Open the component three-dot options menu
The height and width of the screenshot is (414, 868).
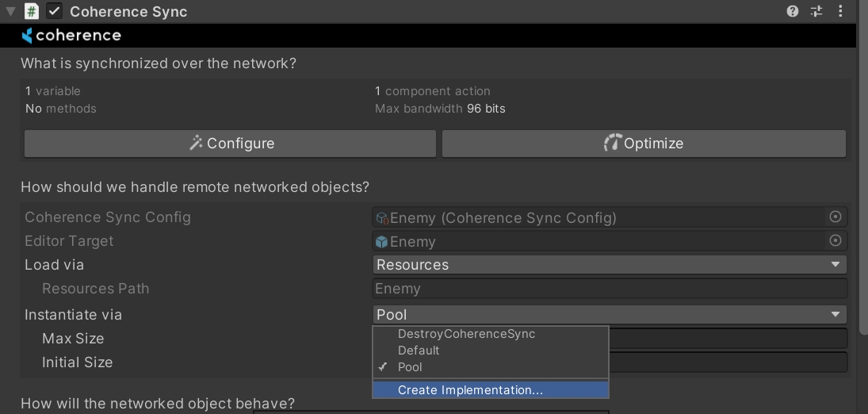click(x=840, y=11)
